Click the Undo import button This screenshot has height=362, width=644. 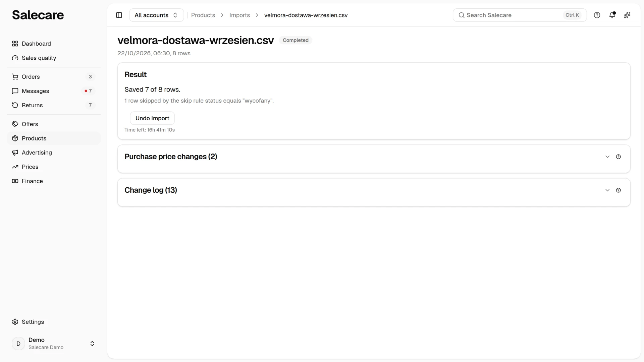[x=152, y=118]
